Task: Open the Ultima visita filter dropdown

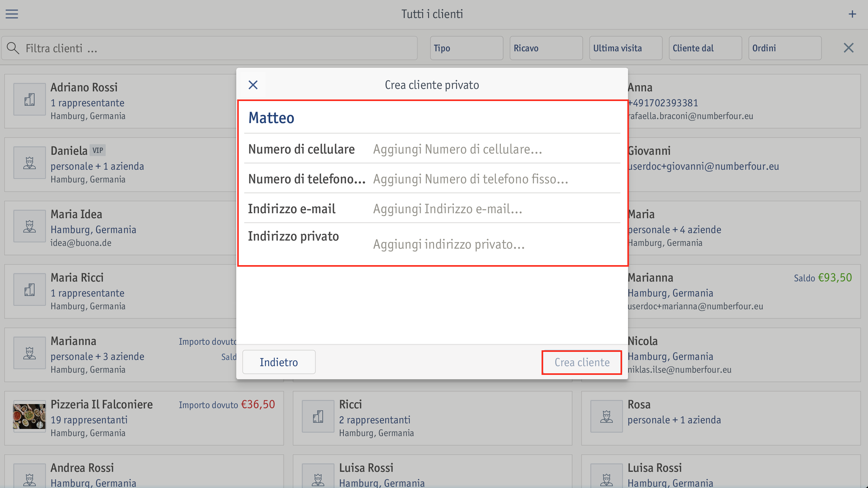Action: tap(626, 48)
